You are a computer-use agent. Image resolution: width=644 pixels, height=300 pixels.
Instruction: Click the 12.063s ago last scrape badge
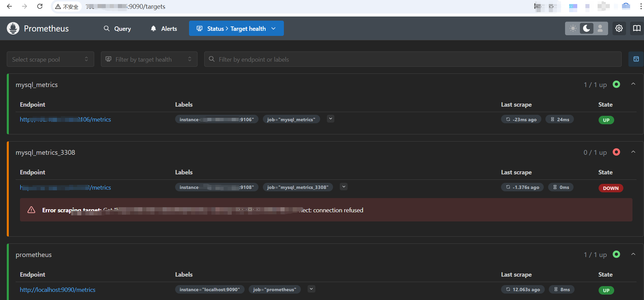(523, 290)
